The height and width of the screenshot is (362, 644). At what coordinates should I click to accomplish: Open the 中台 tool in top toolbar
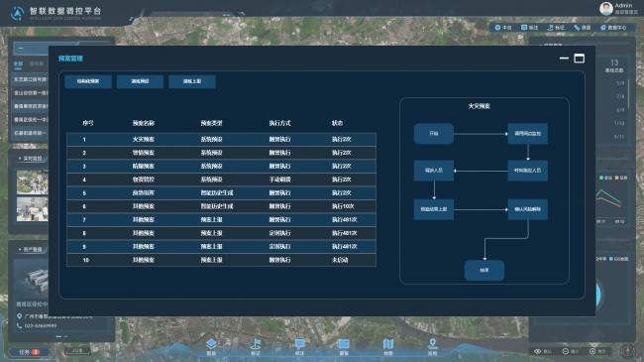coord(503,28)
